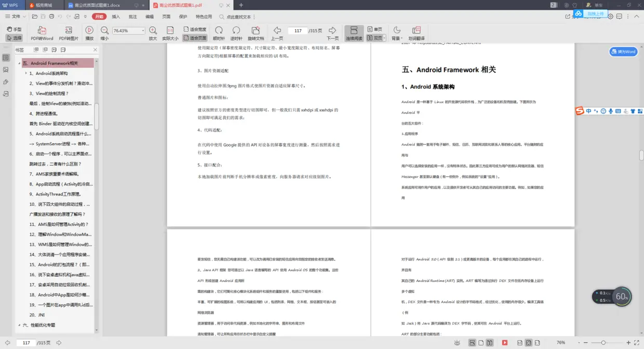644x349 pixels.
Task: Toggle continuous layout icon in status bar
Action: click(x=472, y=343)
